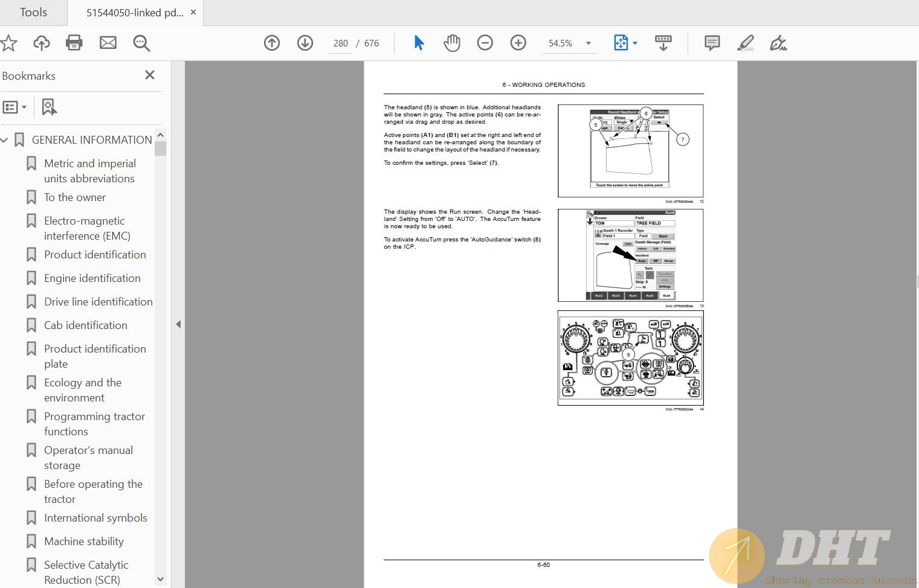Open bookmarks options menu dropdown

[15, 107]
